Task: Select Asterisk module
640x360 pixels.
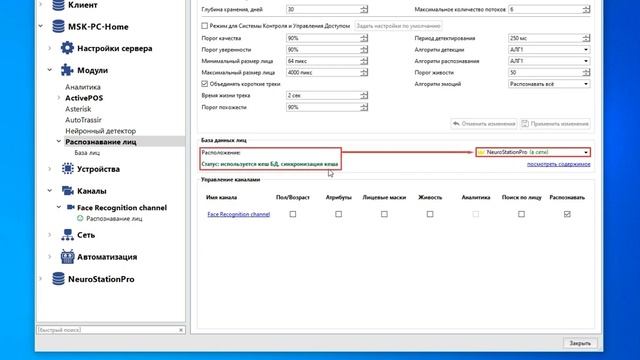Action: pos(78,109)
